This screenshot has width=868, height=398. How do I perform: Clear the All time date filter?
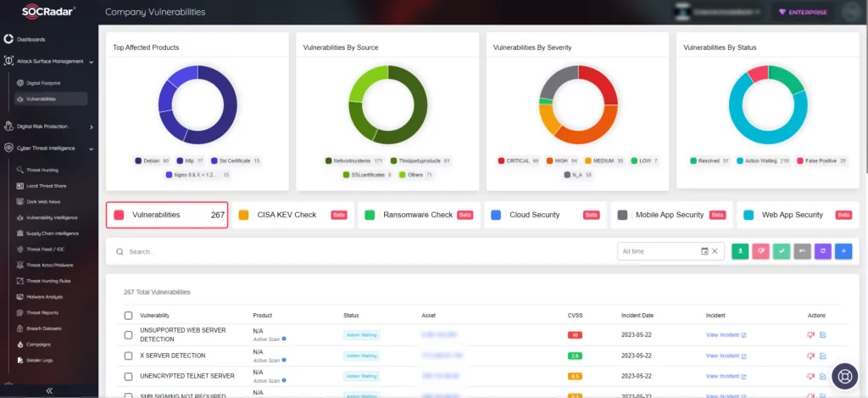point(715,251)
